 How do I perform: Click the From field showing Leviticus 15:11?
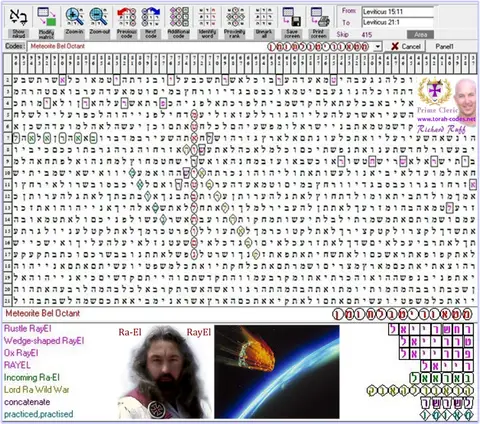tap(398, 12)
